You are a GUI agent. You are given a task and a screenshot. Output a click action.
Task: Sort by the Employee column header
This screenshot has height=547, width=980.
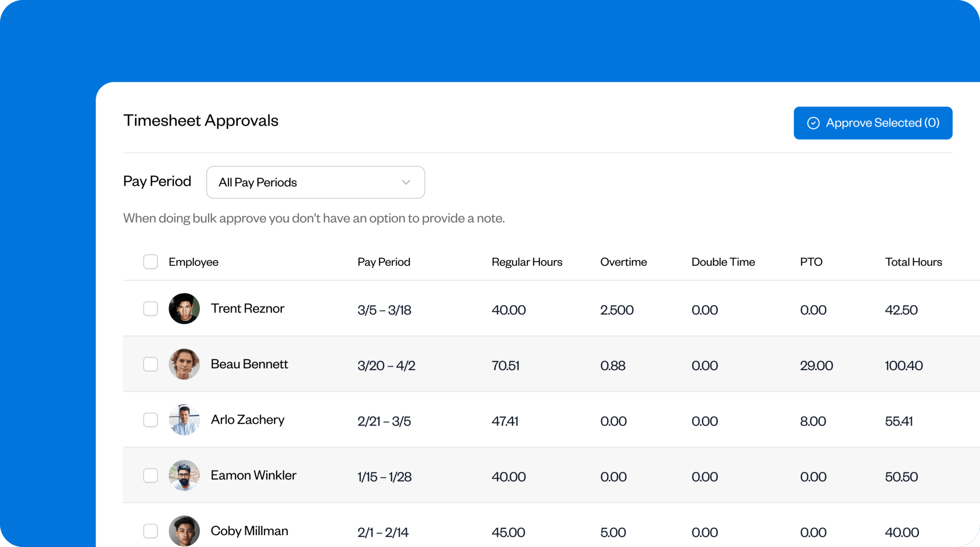[x=193, y=262]
